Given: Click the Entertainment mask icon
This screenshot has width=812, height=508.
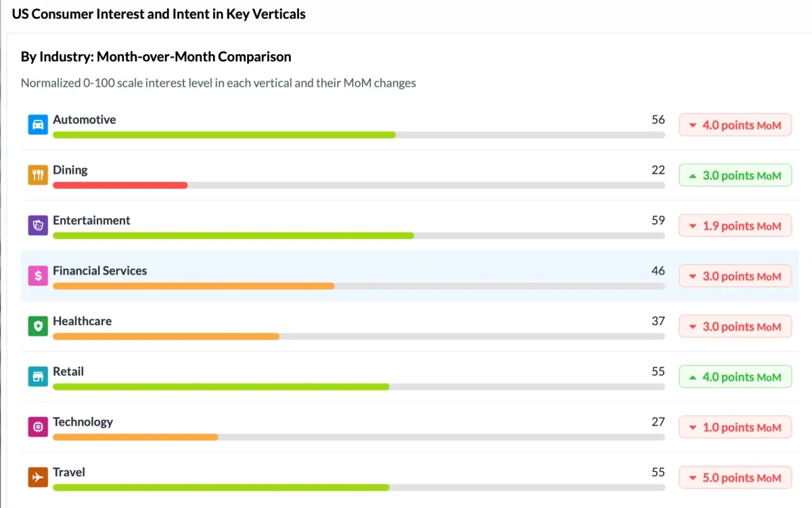Looking at the screenshot, I should 38,226.
